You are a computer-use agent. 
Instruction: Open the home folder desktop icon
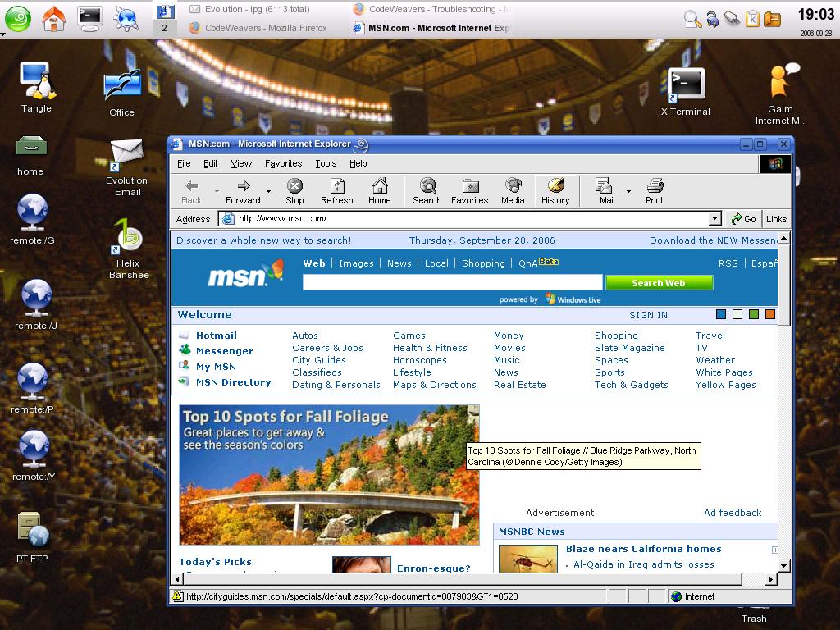[x=30, y=155]
